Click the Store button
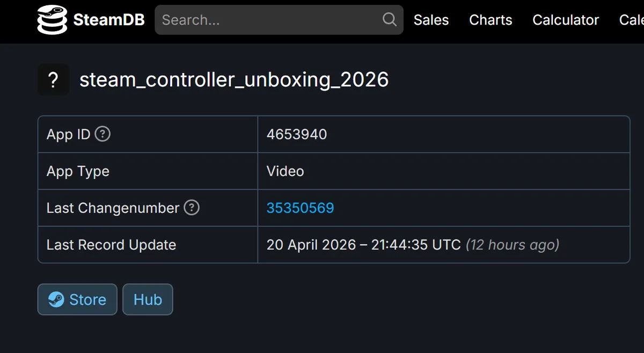644x353 pixels. click(77, 299)
